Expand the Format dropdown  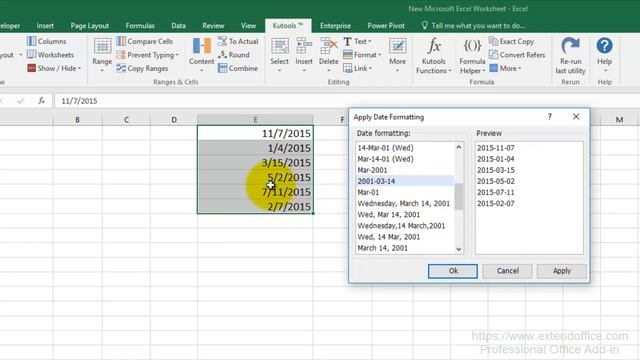(x=362, y=55)
